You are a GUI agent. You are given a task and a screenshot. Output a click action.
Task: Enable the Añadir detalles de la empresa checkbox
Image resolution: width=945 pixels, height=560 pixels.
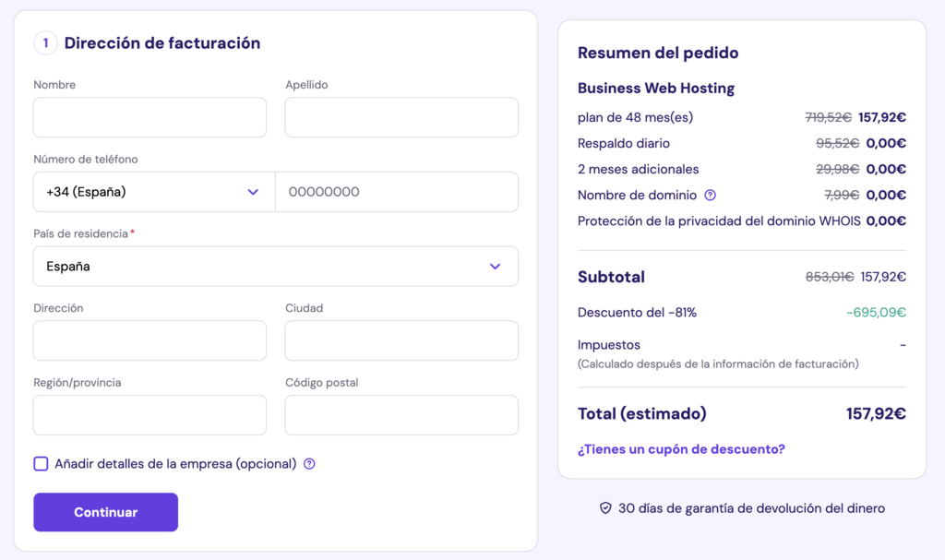(x=41, y=464)
